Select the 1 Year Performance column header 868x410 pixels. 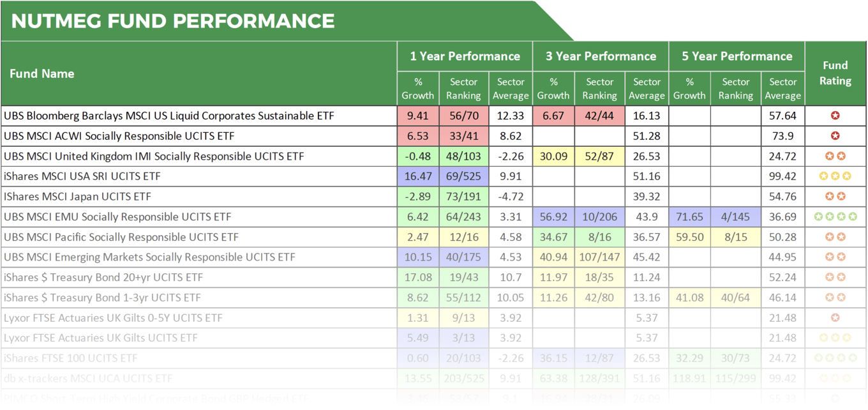pos(465,56)
